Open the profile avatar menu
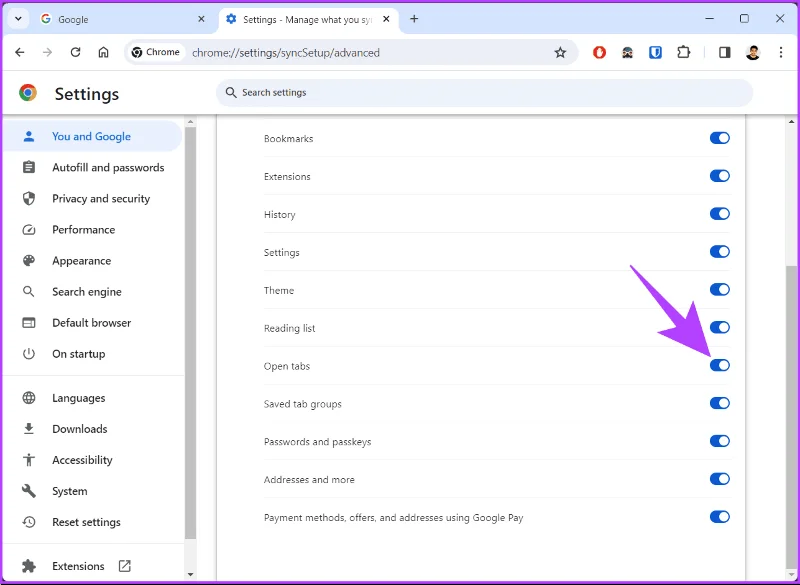This screenshot has height=585, width=800. pyautogui.click(x=753, y=52)
